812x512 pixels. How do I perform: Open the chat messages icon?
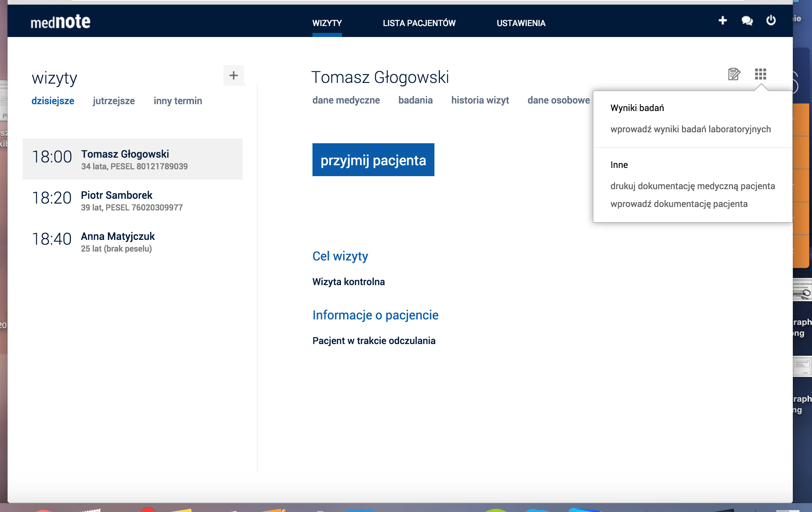point(747,21)
